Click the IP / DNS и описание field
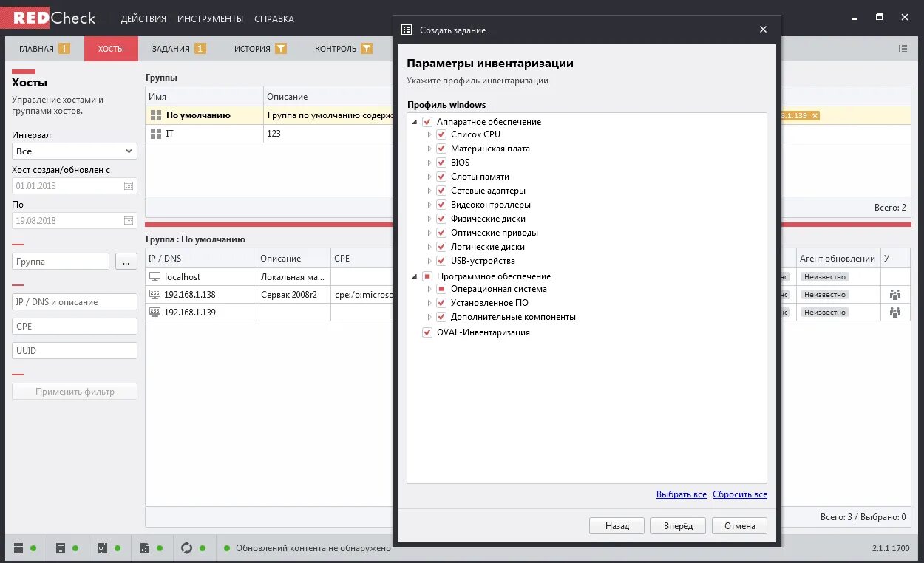 pos(75,301)
